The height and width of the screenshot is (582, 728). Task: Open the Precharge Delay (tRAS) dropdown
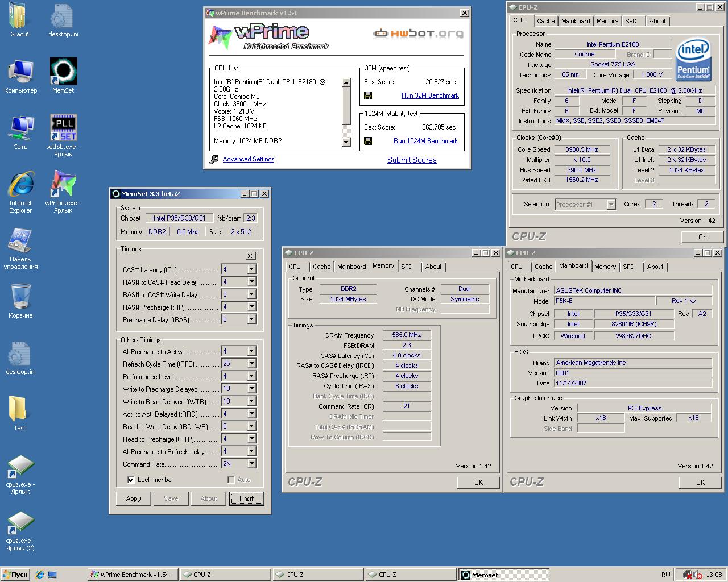251,319
